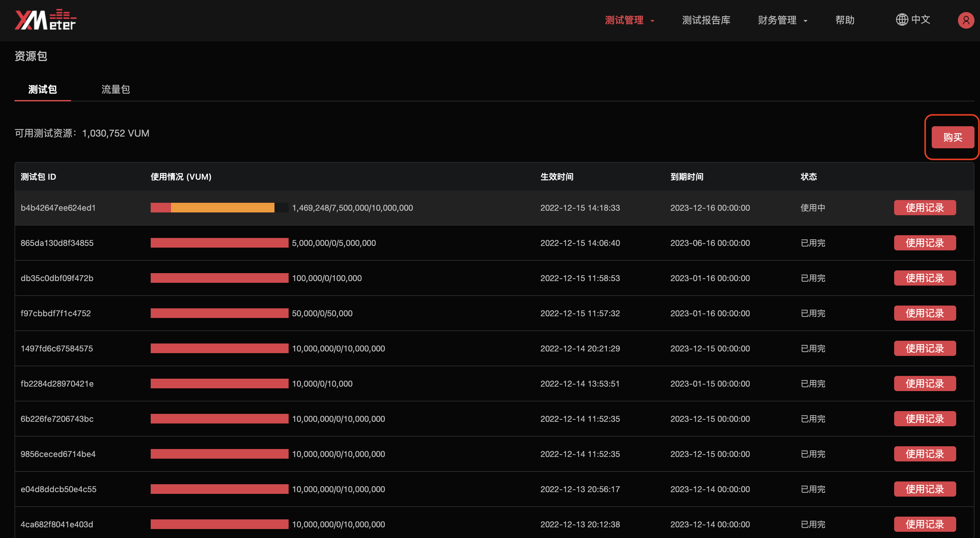Open 测试报告库 in the navigation
This screenshot has height=538, width=980.
(x=706, y=20)
